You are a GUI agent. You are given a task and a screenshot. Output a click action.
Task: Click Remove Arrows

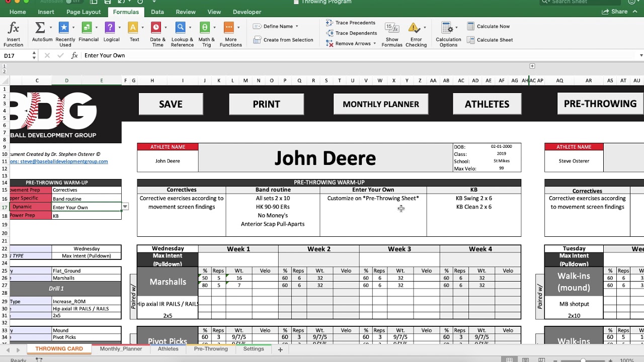[x=348, y=44]
